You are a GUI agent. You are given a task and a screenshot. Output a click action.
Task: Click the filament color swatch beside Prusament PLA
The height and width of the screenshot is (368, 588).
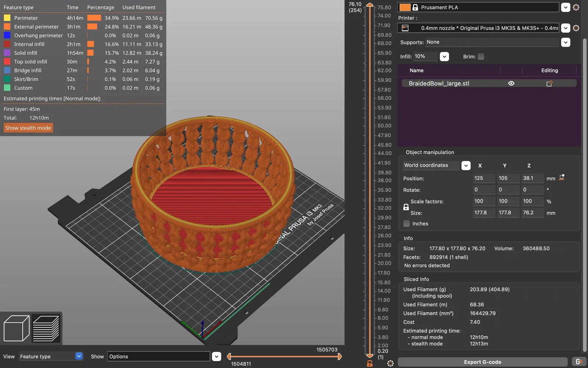pos(405,7)
